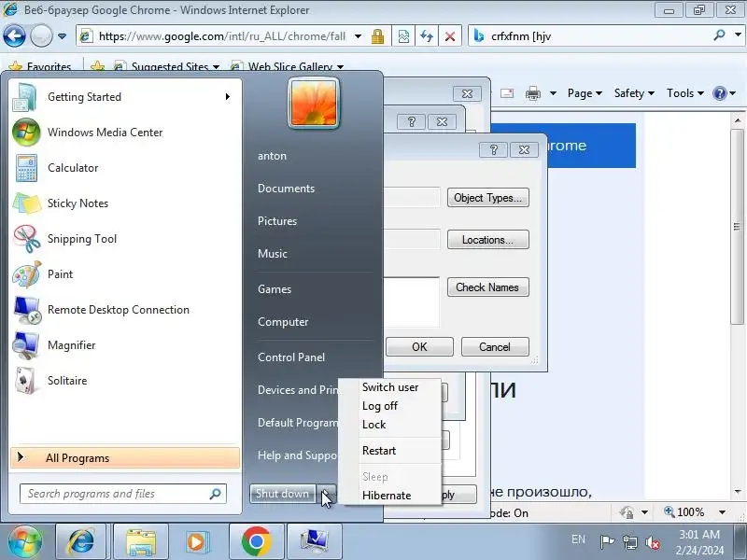747x560 pixels.
Task: Open Getting Started from Start menu
Action: (124, 97)
